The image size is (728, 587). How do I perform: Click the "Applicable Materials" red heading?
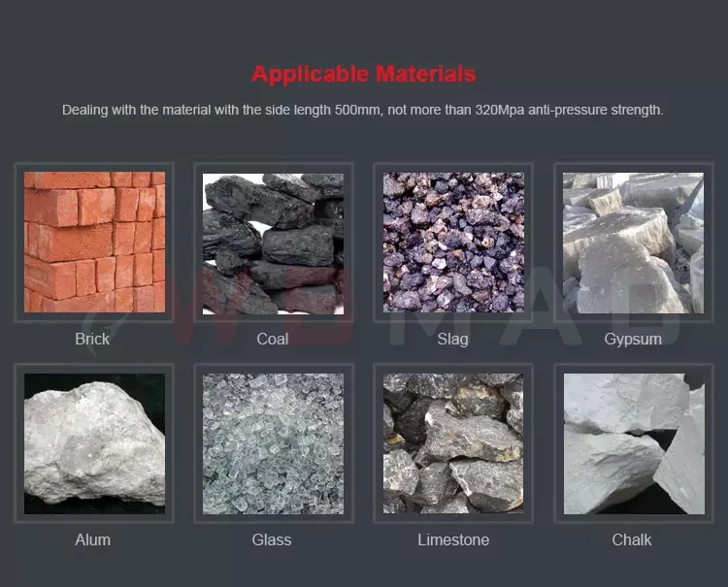(x=364, y=74)
